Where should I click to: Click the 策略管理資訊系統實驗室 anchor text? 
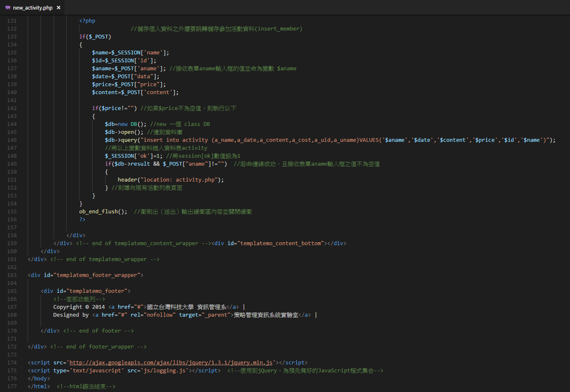[x=266, y=315]
